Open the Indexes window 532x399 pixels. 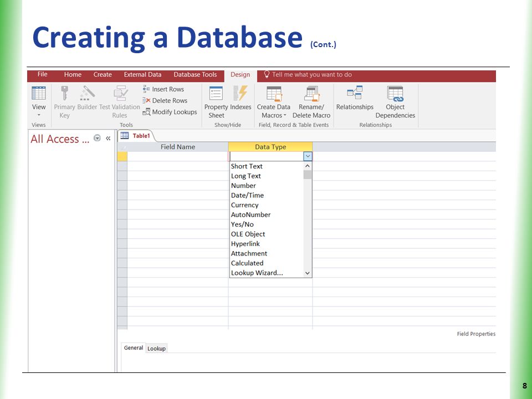point(241,98)
